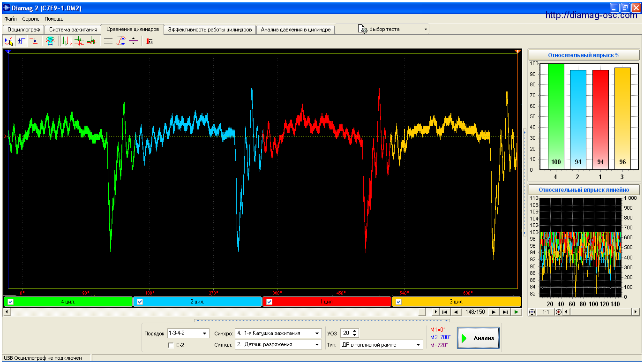Zoom out the linear injection chart
The width and height of the screenshot is (644, 364).
[532, 312]
